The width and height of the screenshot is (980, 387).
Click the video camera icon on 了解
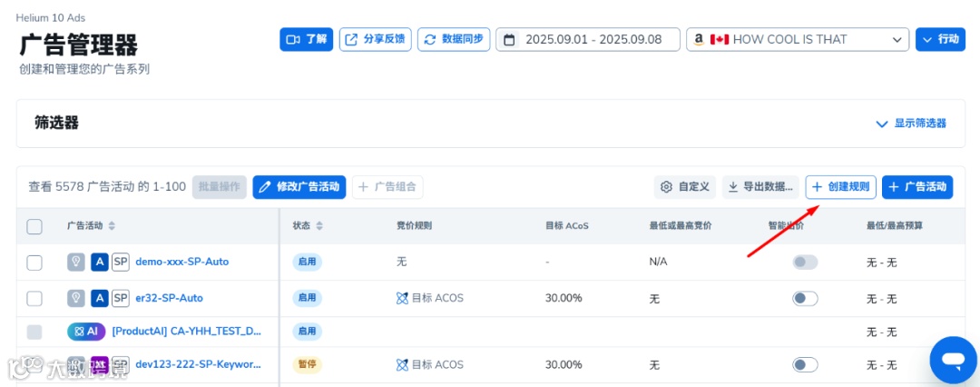(293, 39)
